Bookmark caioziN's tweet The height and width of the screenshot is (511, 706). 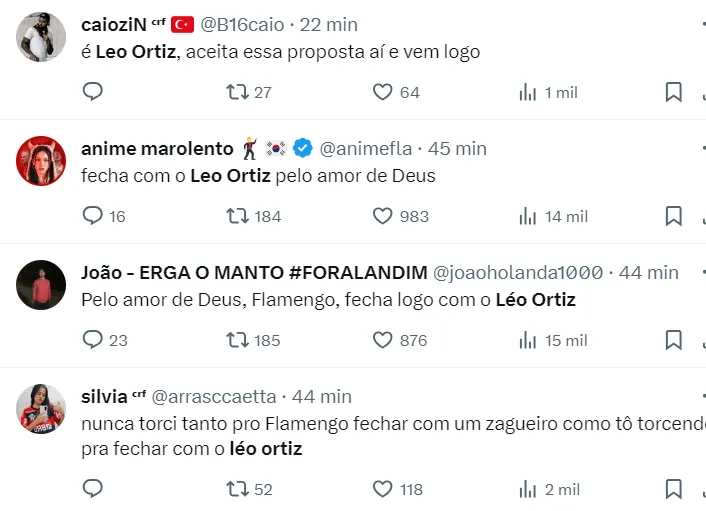pos(673,92)
